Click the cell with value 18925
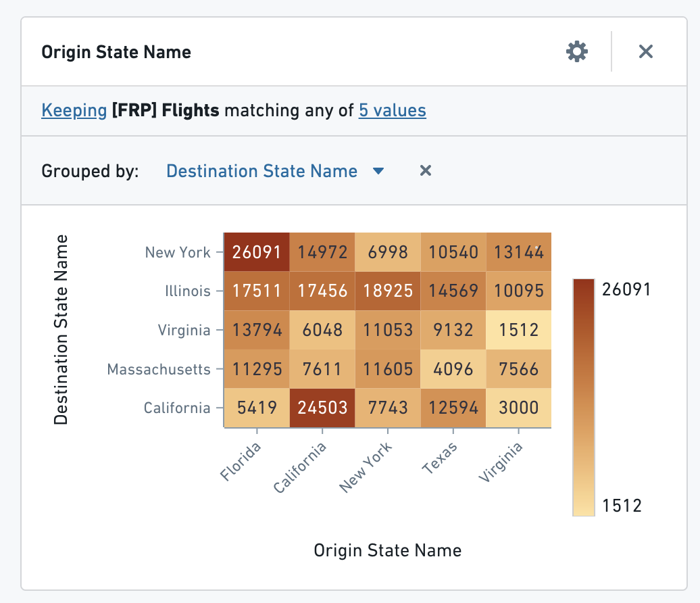700x603 pixels. [x=388, y=291]
